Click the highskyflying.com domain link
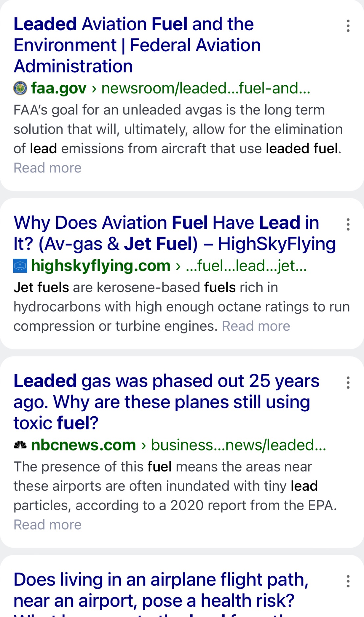This screenshot has width=364, height=617. click(100, 266)
